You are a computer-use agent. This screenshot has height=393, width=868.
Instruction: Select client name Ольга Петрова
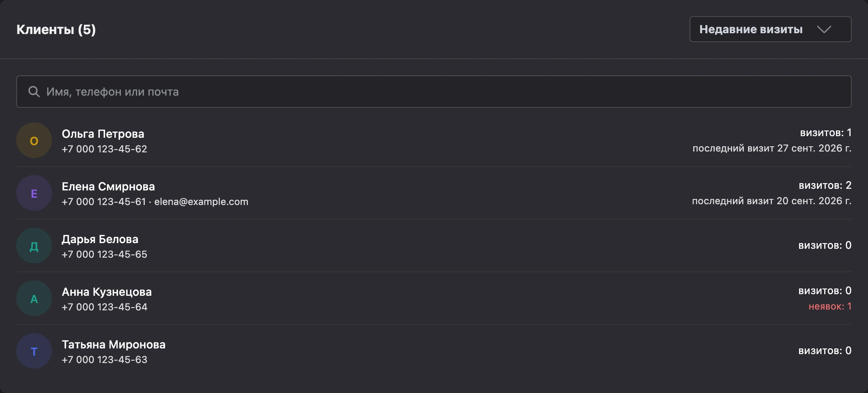pyautogui.click(x=103, y=134)
